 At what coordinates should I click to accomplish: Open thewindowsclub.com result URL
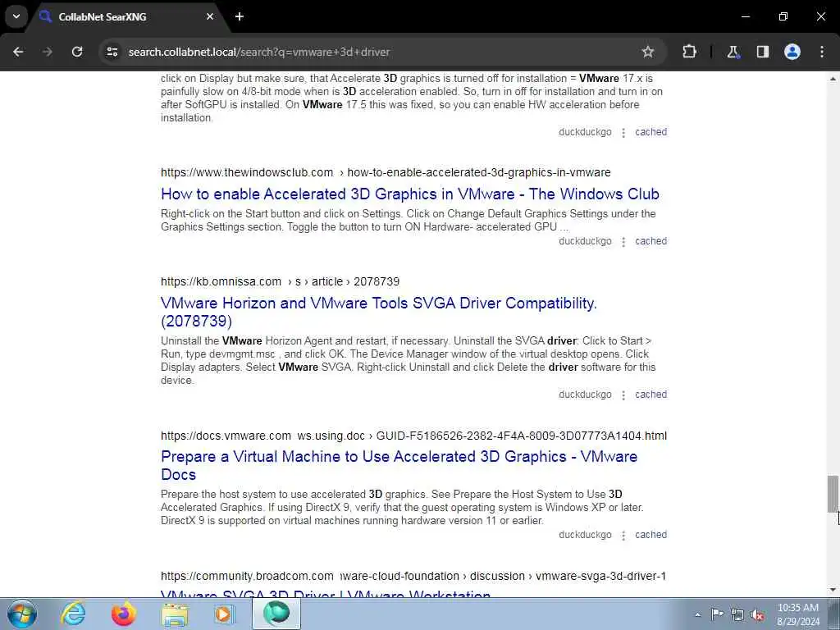[386, 172]
